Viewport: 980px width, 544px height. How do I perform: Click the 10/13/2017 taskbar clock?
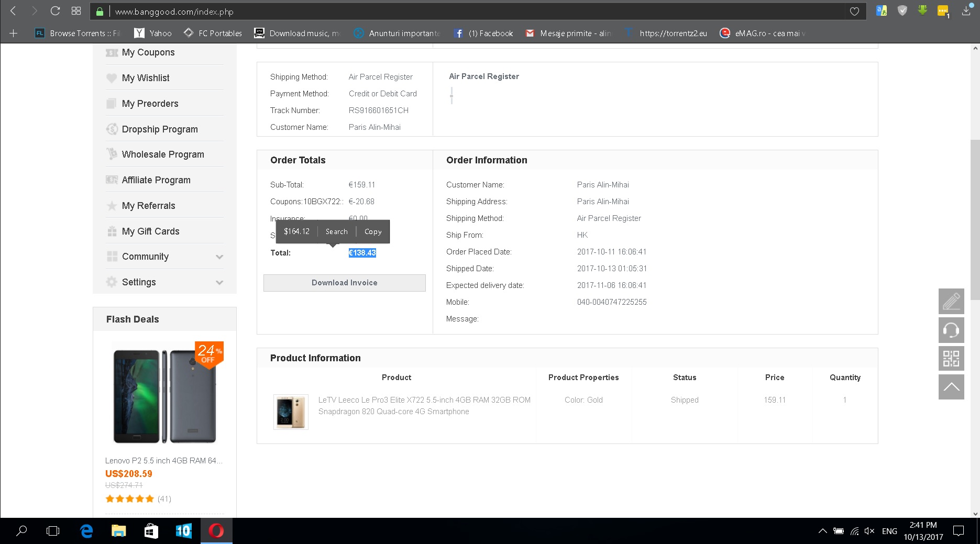923,531
